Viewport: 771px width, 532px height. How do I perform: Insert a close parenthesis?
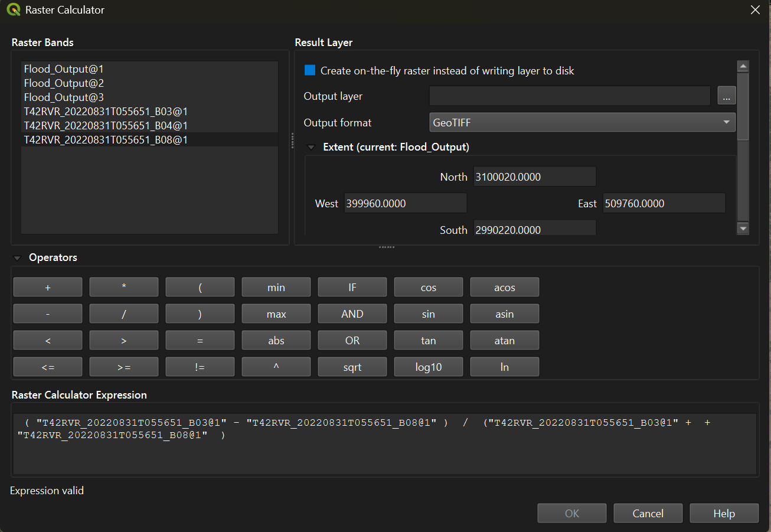point(200,314)
